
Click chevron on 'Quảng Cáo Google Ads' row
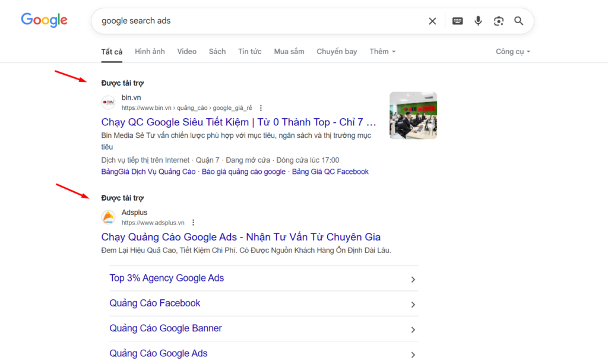pyautogui.click(x=413, y=354)
